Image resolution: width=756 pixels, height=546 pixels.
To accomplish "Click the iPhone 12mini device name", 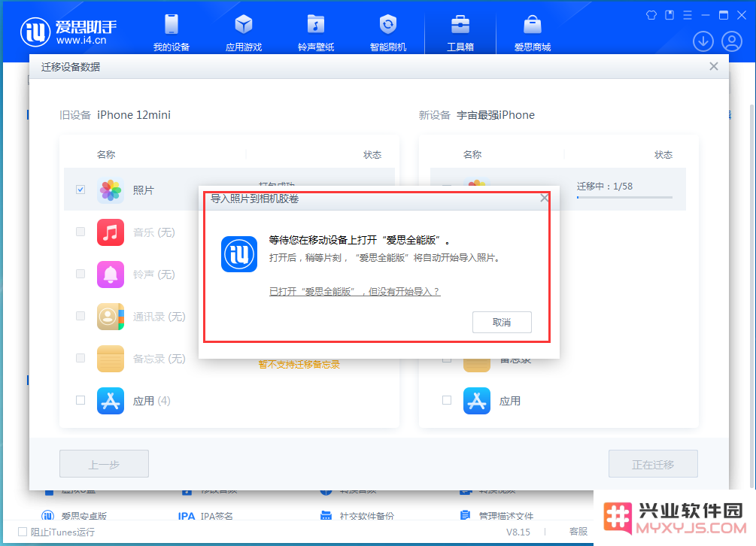I will pyautogui.click(x=134, y=115).
